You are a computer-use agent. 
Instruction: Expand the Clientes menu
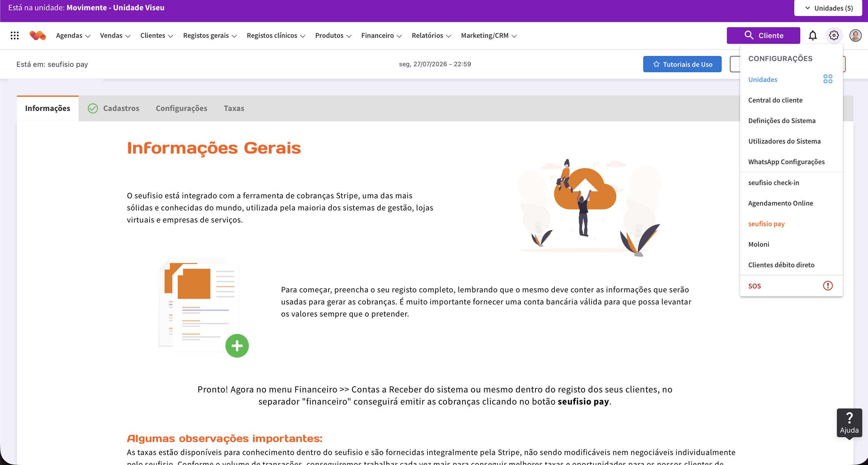(x=157, y=35)
